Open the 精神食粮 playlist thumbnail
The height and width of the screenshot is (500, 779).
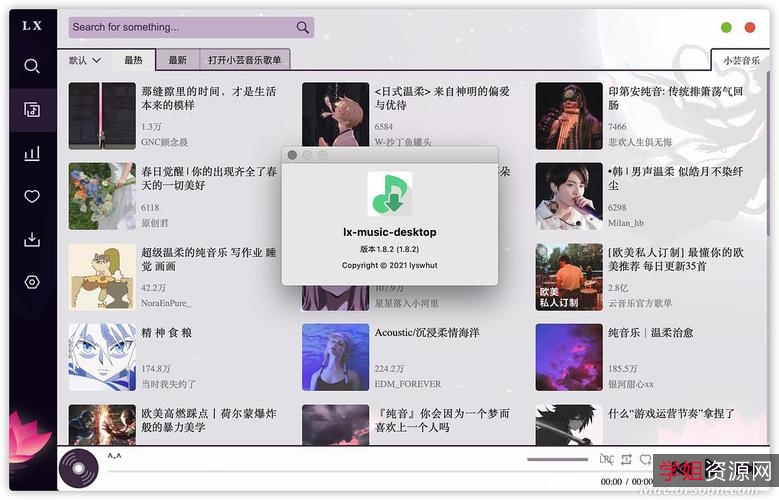pos(102,357)
